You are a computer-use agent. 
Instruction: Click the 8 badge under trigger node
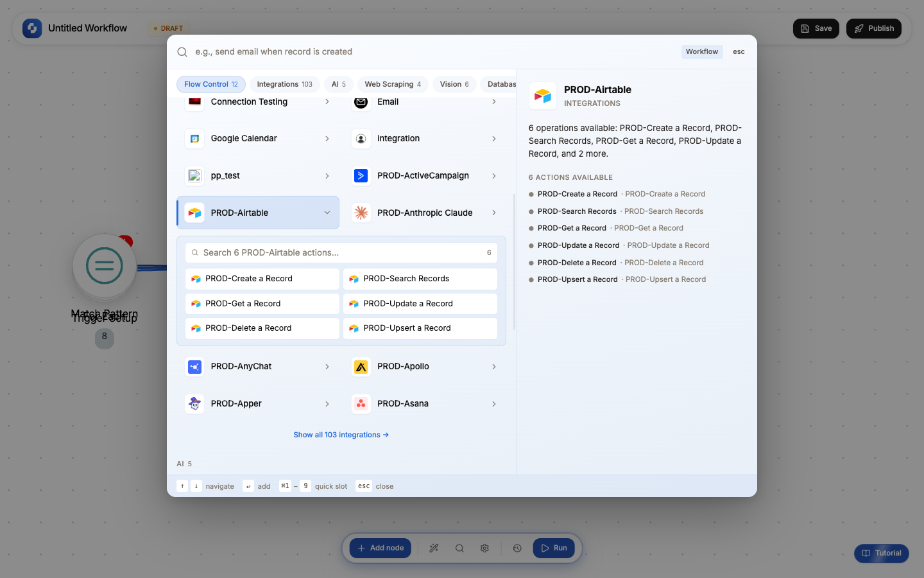pos(105,337)
